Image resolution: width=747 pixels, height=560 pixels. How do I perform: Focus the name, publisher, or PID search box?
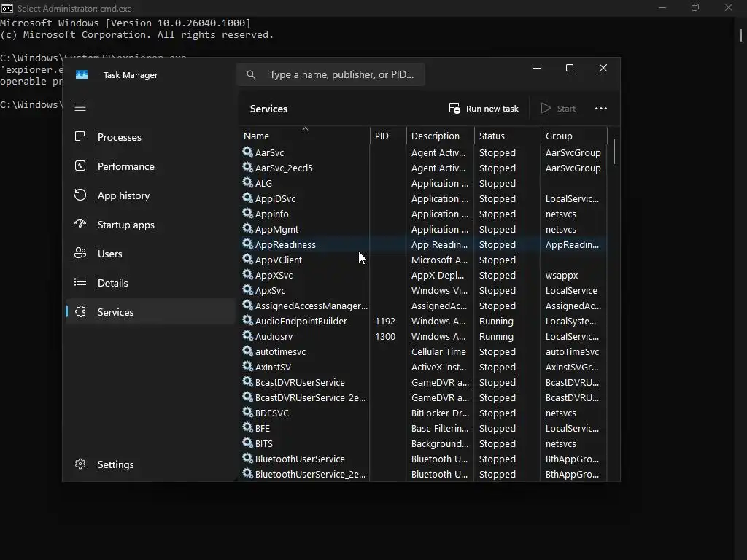pyautogui.click(x=341, y=74)
